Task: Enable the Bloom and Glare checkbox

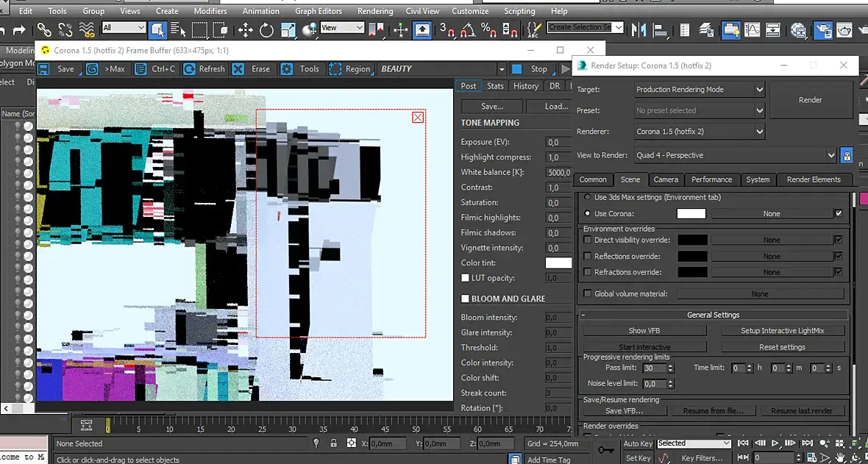Action: [x=465, y=299]
